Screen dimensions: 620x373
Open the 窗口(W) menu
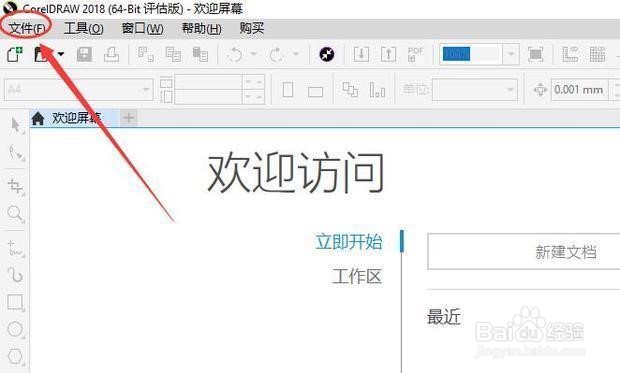point(142,28)
